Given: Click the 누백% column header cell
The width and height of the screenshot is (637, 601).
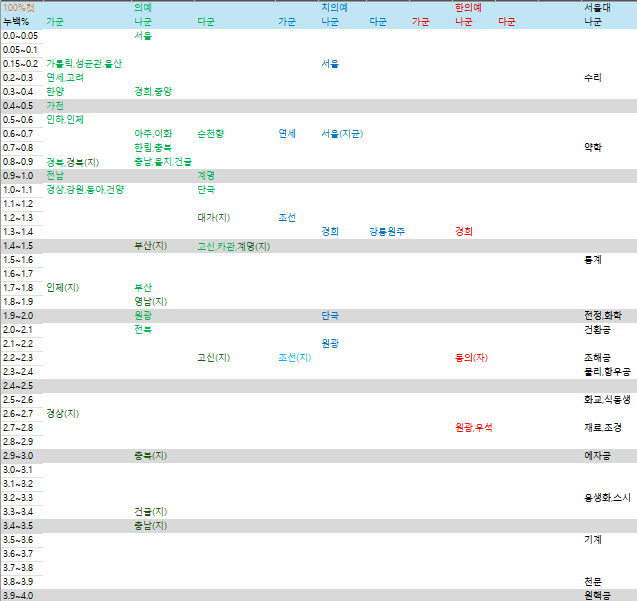Looking at the screenshot, I should (x=16, y=21).
